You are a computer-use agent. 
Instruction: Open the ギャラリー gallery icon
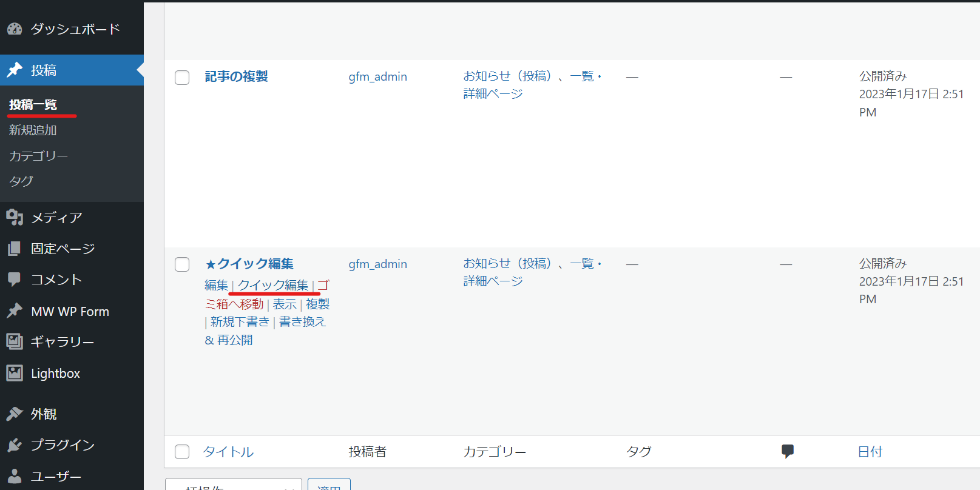pos(15,341)
